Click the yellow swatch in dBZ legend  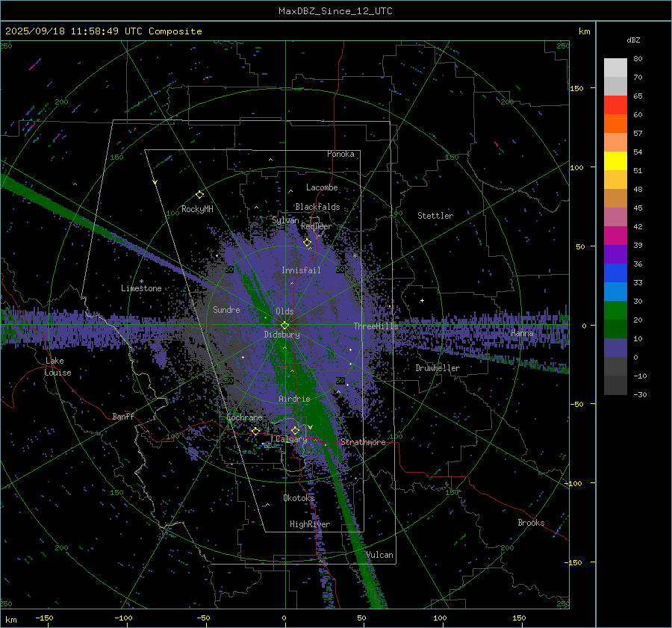point(615,161)
